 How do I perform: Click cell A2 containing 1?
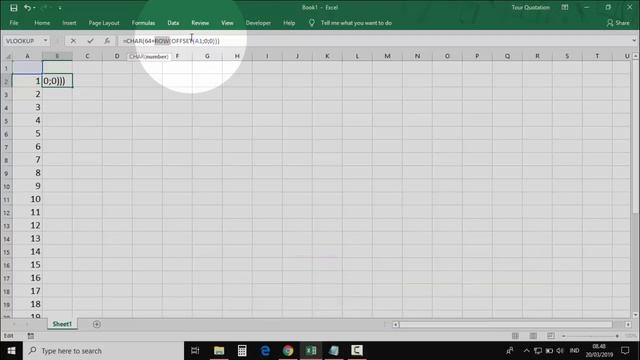(27, 81)
